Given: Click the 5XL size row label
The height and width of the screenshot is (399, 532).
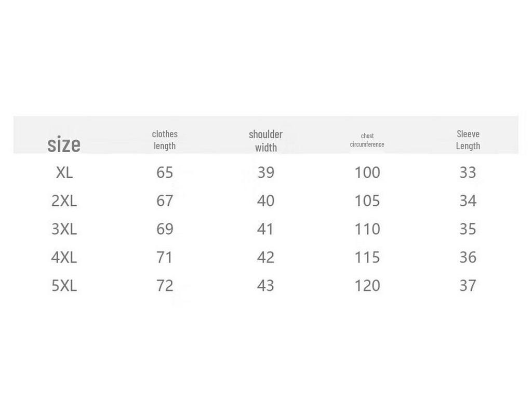Looking at the screenshot, I should tap(64, 286).
